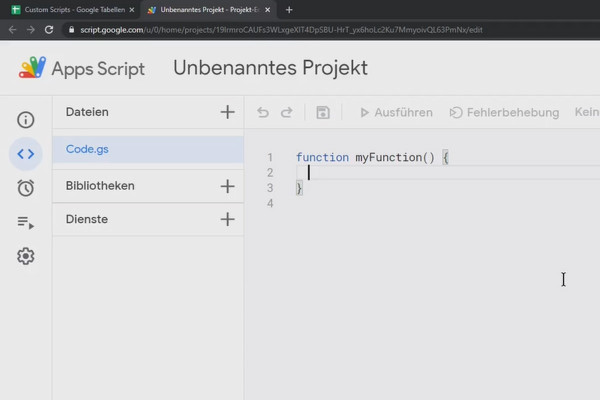Click line number 4 in the gutter
Viewport: 600px width, 400px height.
point(270,203)
